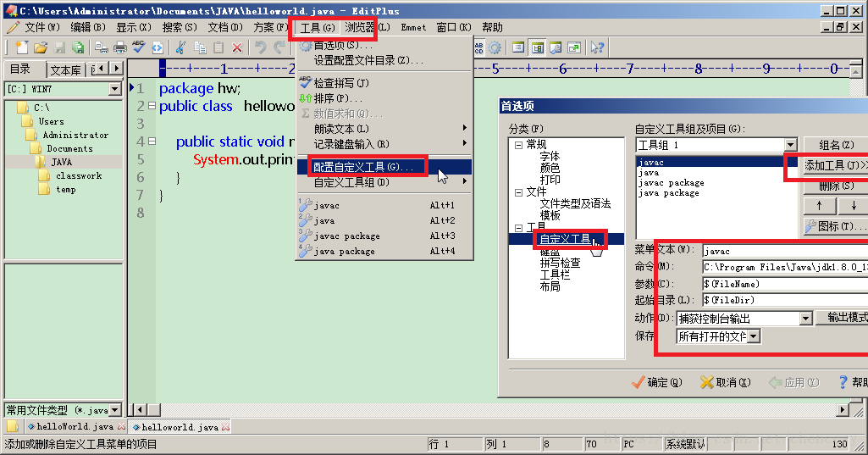The image size is (868, 455).
Task: Open the 搜索 menu in menu bar
Action: coord(179,27)
